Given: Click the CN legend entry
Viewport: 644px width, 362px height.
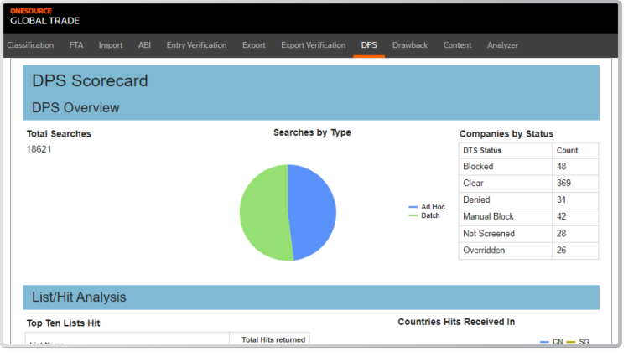Looking at the screenshot, I should 552,342.
